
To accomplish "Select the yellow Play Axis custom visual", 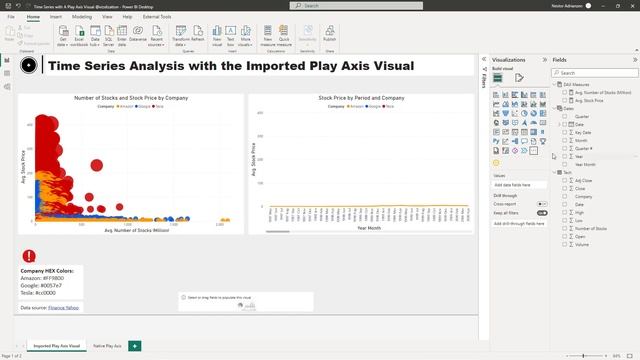I will [496, 163].
